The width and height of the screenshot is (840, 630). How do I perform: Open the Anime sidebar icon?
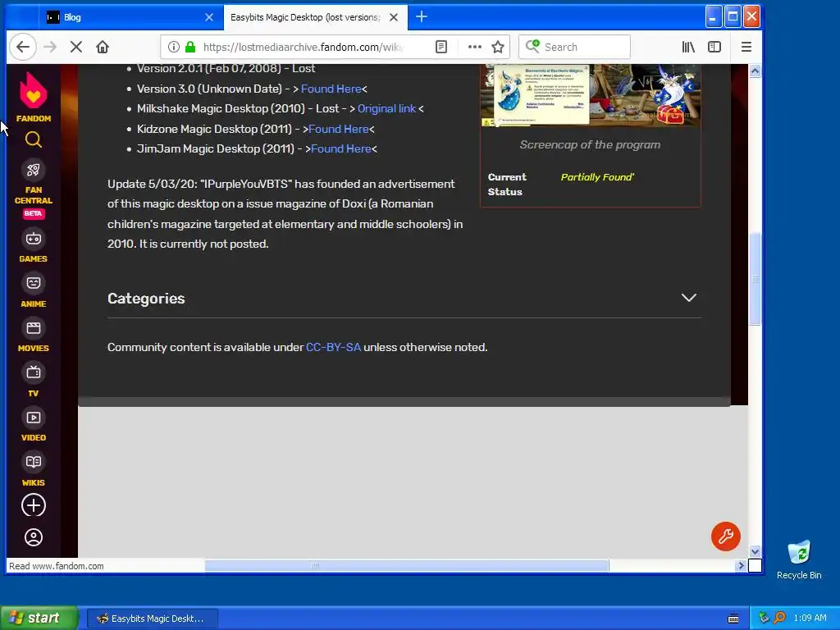pyautogui.click(x=33, y=283)
